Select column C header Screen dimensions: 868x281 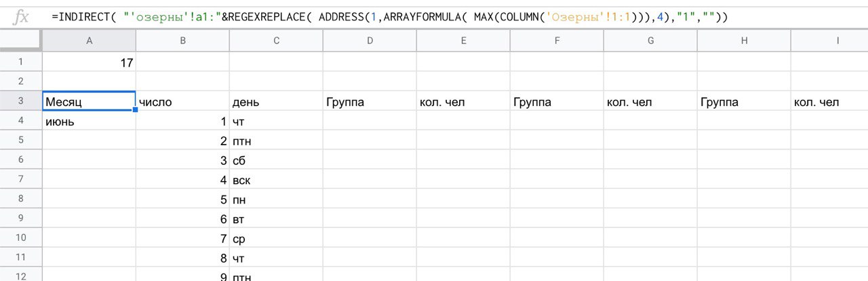point(276,41)
